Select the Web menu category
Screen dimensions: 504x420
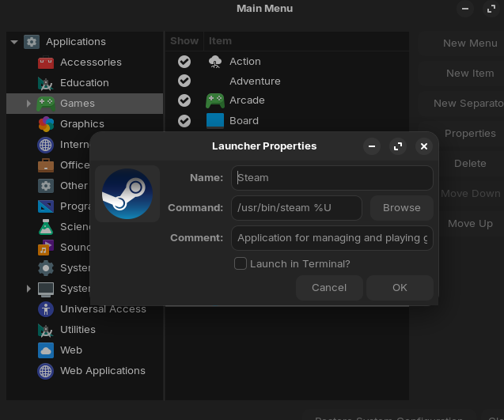coord(71,350)
